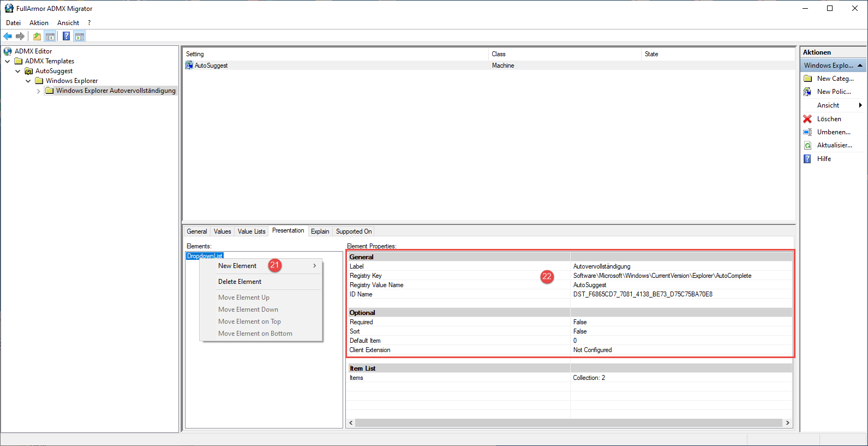Toggle the Show/Hide Console Tree toolbar icon
The width and height of the screenshot is (868, 446).
coord(50,37)
